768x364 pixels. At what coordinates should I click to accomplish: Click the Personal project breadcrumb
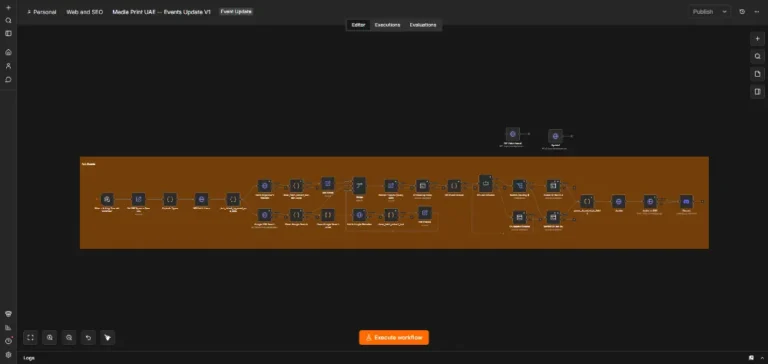click(x=42, y=12)
